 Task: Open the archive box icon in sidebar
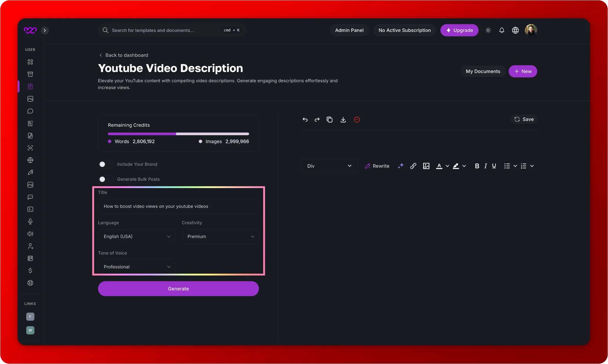click(30, 74)
